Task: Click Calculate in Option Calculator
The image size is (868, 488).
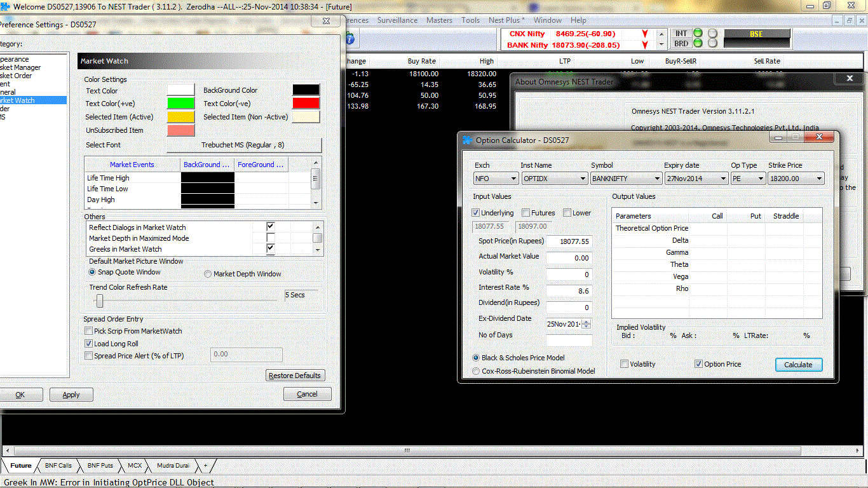Action: tap(798, 365)
